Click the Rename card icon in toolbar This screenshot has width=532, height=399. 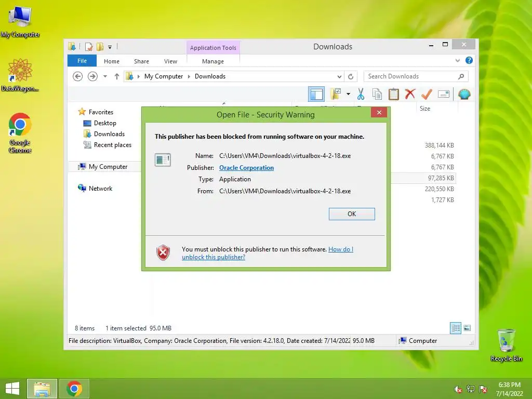444,94
